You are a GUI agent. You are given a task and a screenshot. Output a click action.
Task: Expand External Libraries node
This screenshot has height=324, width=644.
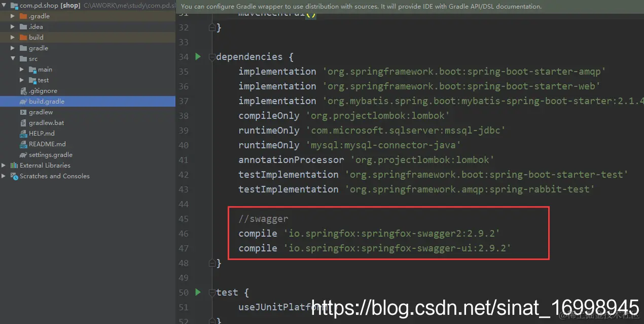pos(4,165)
